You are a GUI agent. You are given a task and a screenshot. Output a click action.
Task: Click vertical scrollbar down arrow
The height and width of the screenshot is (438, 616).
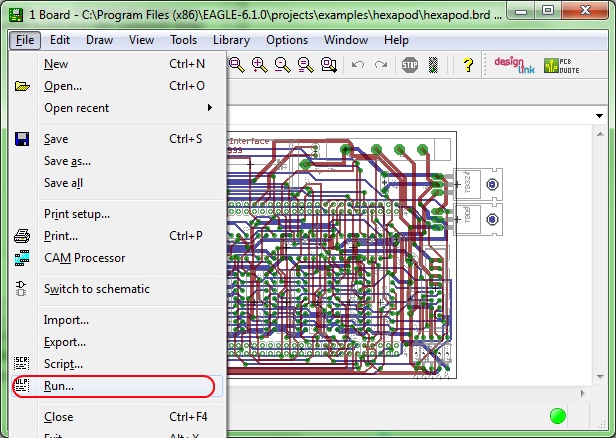pyautogui.click(x=600, y=377)
